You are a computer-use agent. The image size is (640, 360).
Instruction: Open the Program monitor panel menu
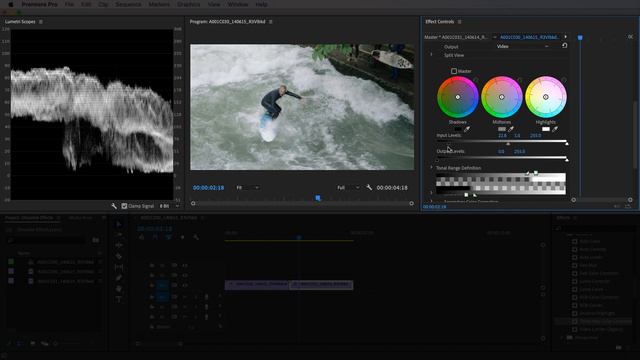click(x=271, y=22)
